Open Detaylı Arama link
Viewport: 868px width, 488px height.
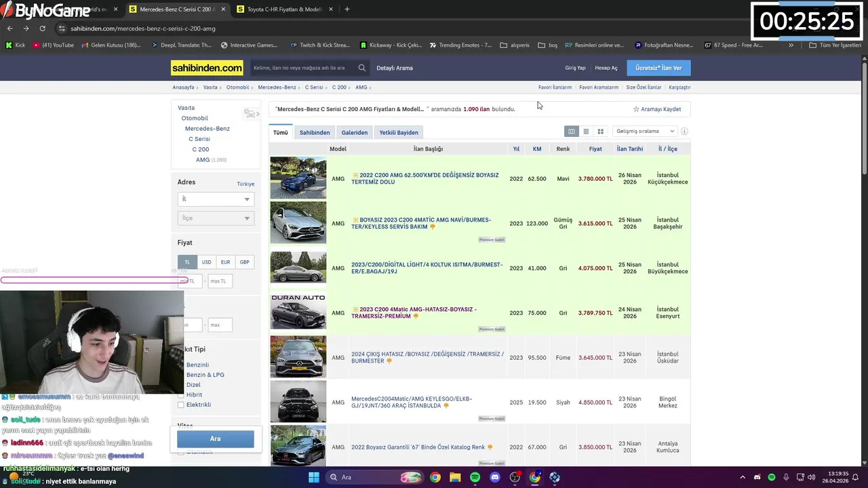(x=395, y=68)
